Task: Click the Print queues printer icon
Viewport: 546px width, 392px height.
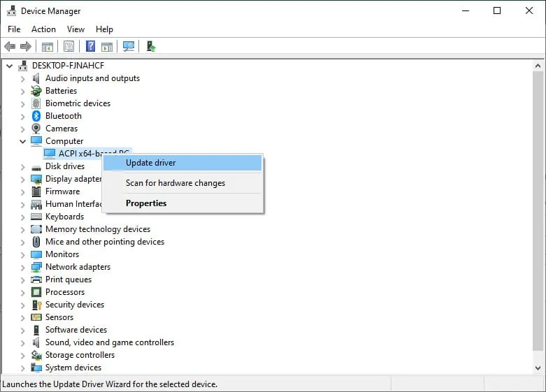Action: 36,280
